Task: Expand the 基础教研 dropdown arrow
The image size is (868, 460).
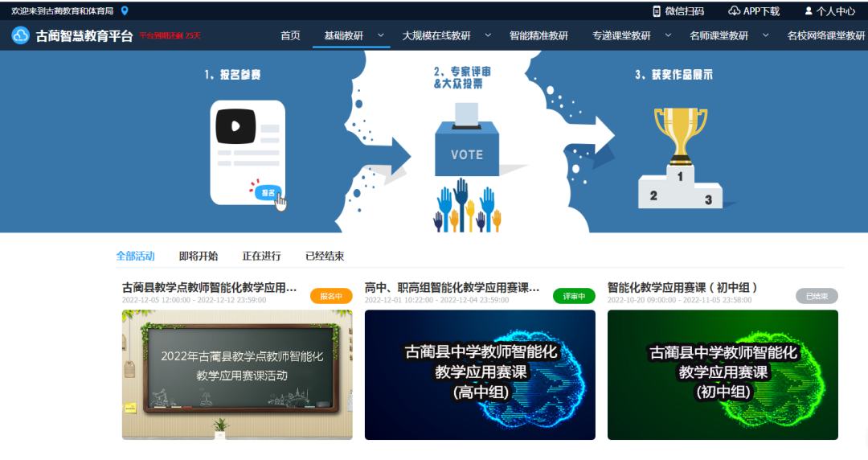Action: [x=381, y=35]
